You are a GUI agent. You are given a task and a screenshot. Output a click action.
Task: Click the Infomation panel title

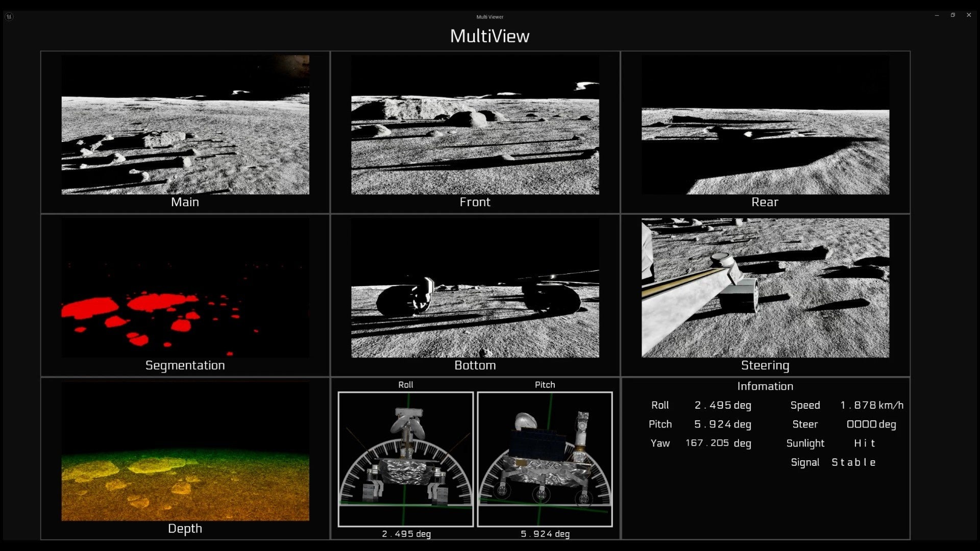765,386
